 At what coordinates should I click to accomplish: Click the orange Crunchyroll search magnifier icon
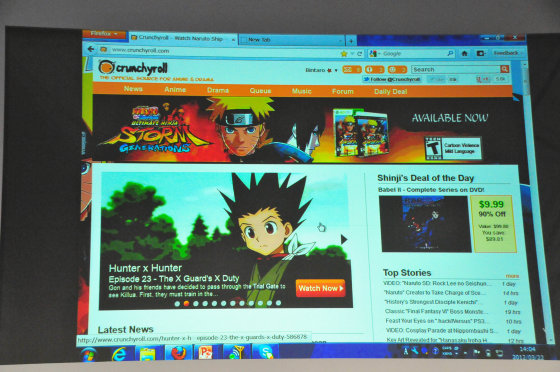(x=504, y=69)
